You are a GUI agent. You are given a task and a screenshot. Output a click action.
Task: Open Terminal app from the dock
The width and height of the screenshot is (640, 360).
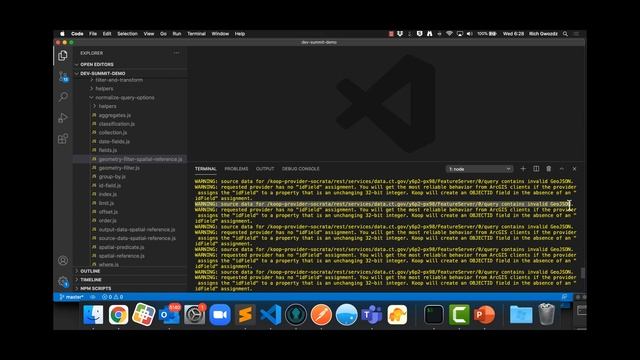(433, 315)
